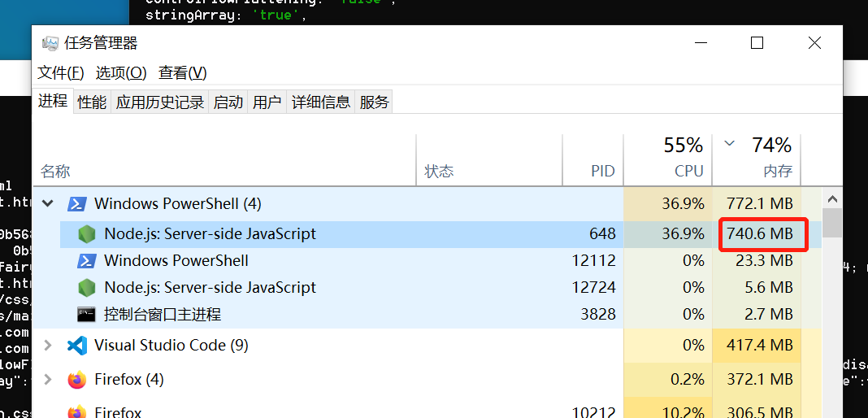This screenshot has height=418, width=868.
Task: Open the 文件(F) menu
Action: tap(61, 72)
